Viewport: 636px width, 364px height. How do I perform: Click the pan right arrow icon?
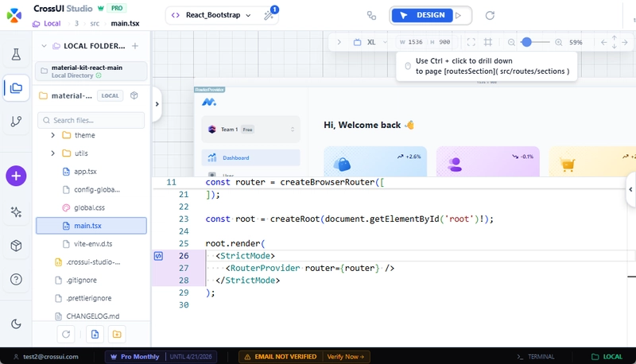tap(625, 42)
